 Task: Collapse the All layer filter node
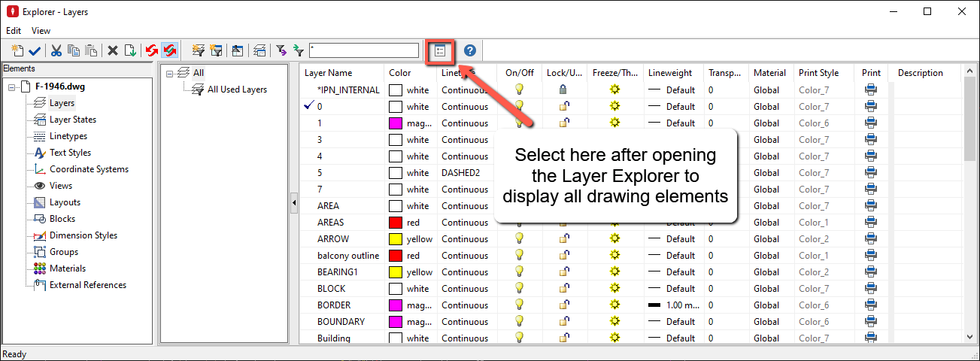[x=170, y=73]
